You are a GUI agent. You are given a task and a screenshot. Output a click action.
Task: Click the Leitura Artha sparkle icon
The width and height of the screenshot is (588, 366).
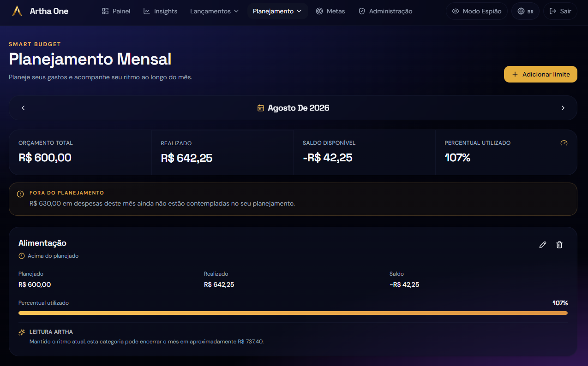click(x=22, y=332)
